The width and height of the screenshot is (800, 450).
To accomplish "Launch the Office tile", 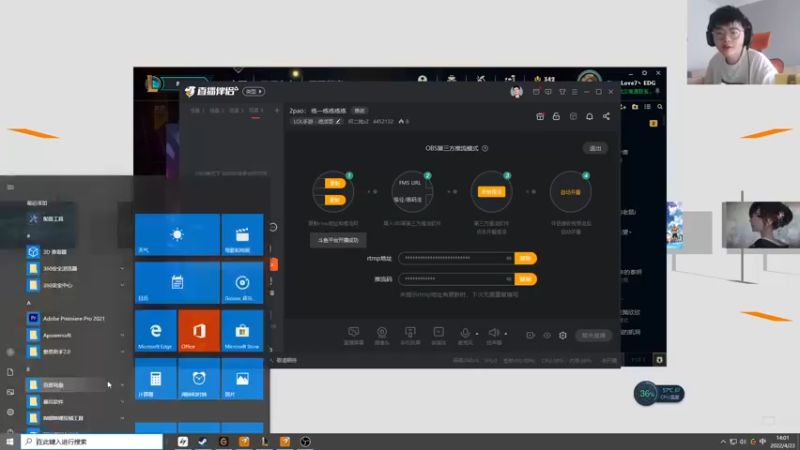I will pyautogui.click(x=199, y=331).
